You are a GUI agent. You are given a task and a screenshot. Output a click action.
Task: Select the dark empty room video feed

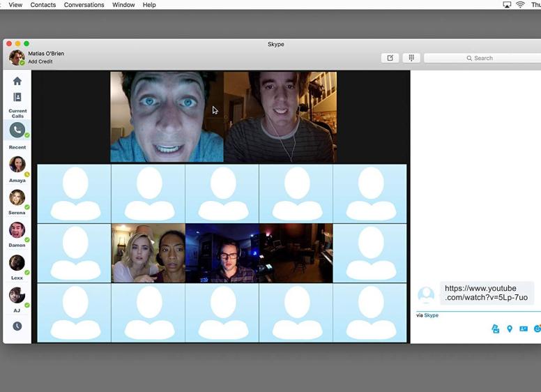(x=296, y=253)
